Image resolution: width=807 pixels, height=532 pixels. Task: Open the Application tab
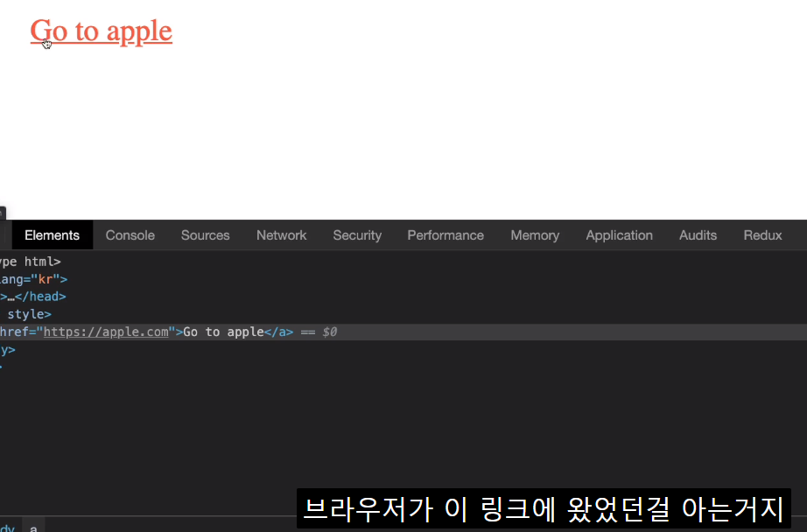tap(619, 235)
